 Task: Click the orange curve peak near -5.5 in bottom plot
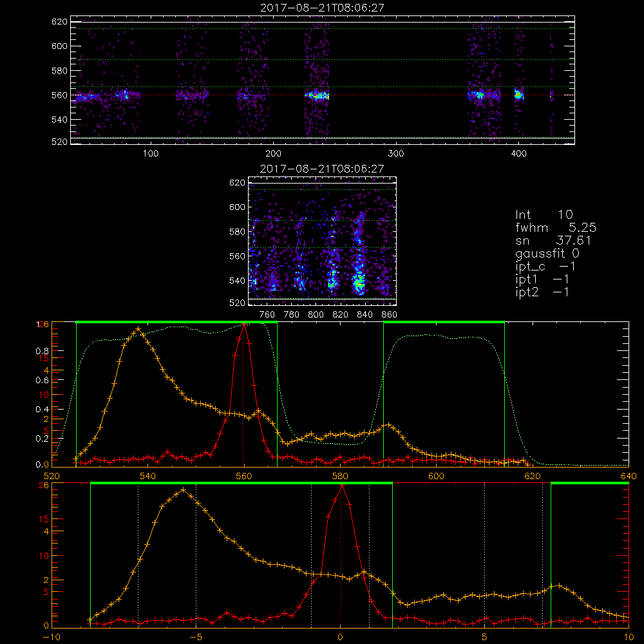[x=183, y=489]
